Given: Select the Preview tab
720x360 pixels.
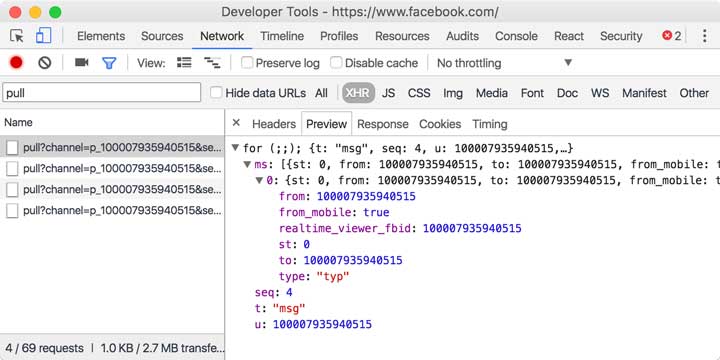Looking at the screenshot, I should pyautogui.click(x=326, y=124).
